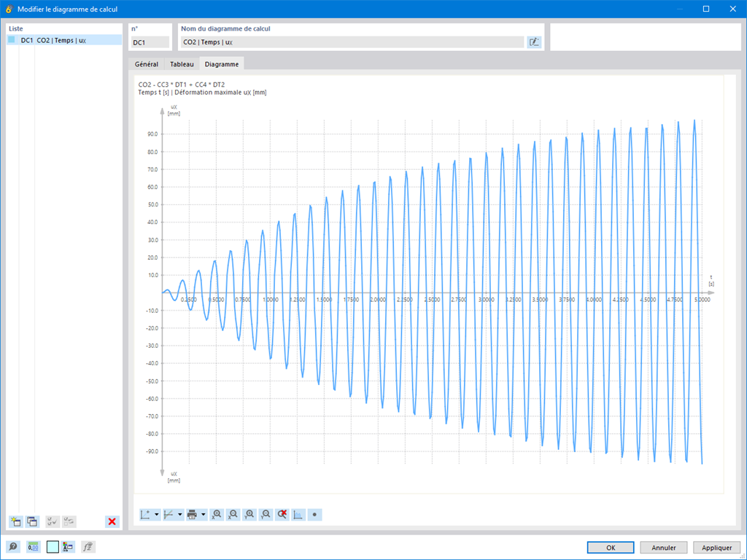The image size is (747, 560).
Task: Click the 2.5000 X-axis tick label
Action: 432,300
